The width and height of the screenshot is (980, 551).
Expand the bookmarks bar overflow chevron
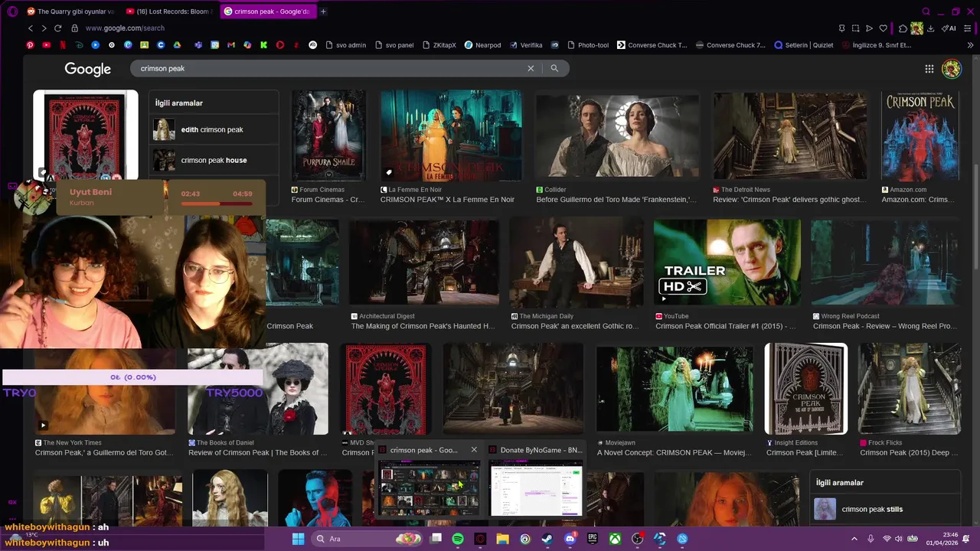(970, 45)
